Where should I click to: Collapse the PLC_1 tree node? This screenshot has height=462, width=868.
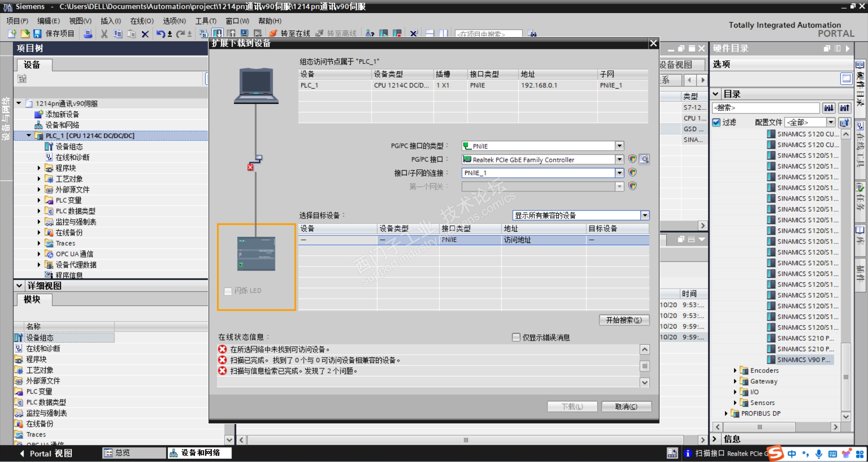coord(29,135)
